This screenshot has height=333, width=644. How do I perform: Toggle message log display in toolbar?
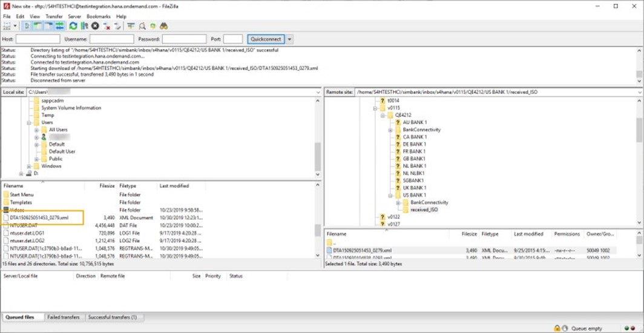coord(27,26)
